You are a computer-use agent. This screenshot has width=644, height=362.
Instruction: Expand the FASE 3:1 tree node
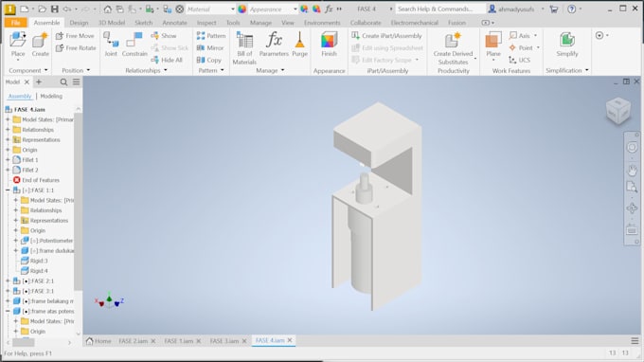pos(8,291)
